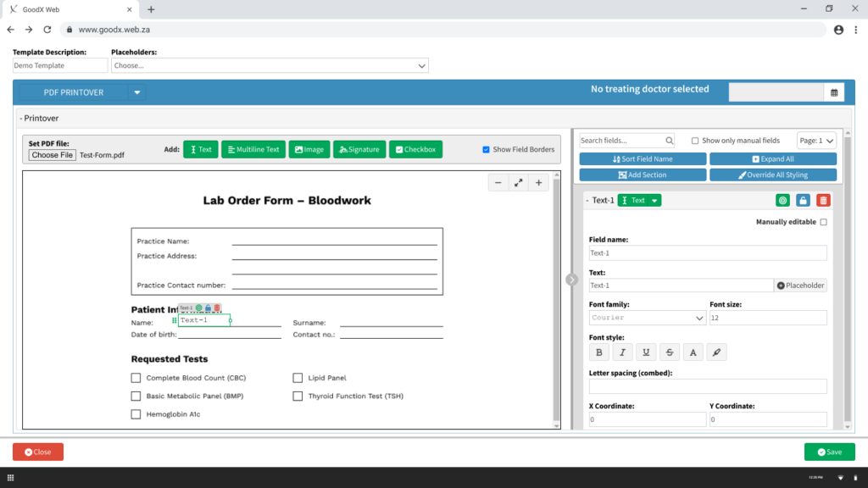The image size is (868, 488).
Task: Delete Text-1 field with red trash icon
Action: pyautogui.click(x=823, y=200)
